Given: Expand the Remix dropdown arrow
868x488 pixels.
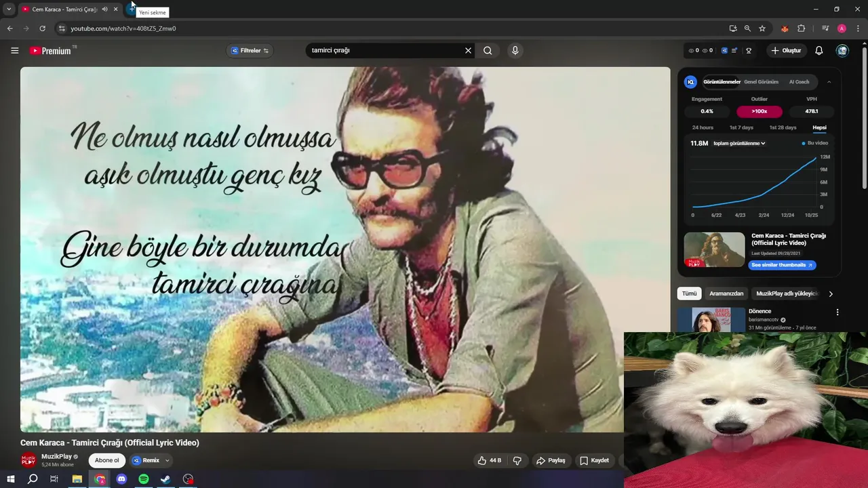Looking at the screenshot, I should (x=167, y=460).
